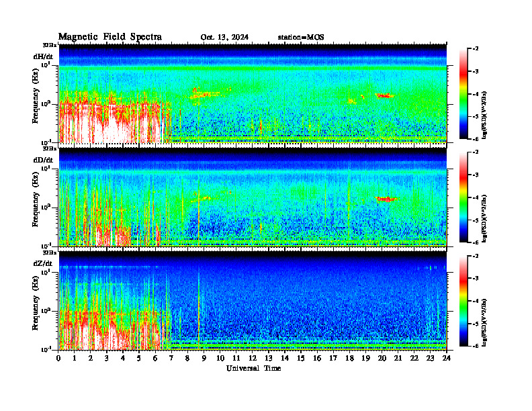Click the hour 5 tick label on the time axis
The width and height of the screenshot is (532, 411).
click(139, 358)
